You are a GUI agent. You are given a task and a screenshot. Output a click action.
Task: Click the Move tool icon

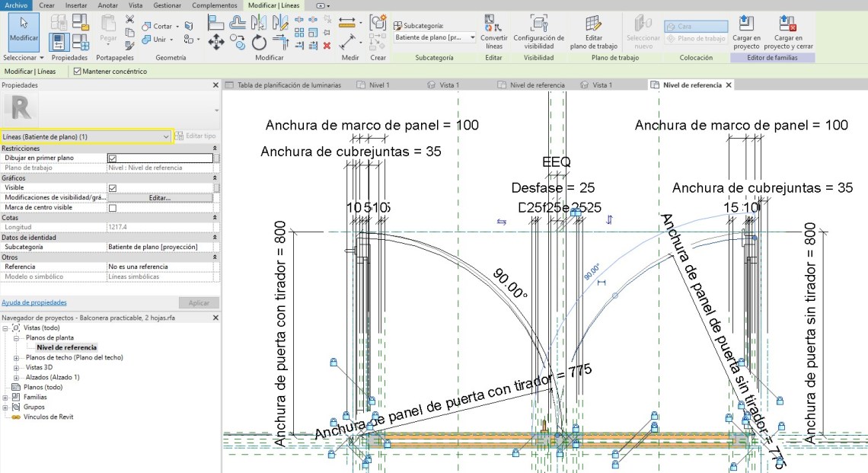coord(215,41)
